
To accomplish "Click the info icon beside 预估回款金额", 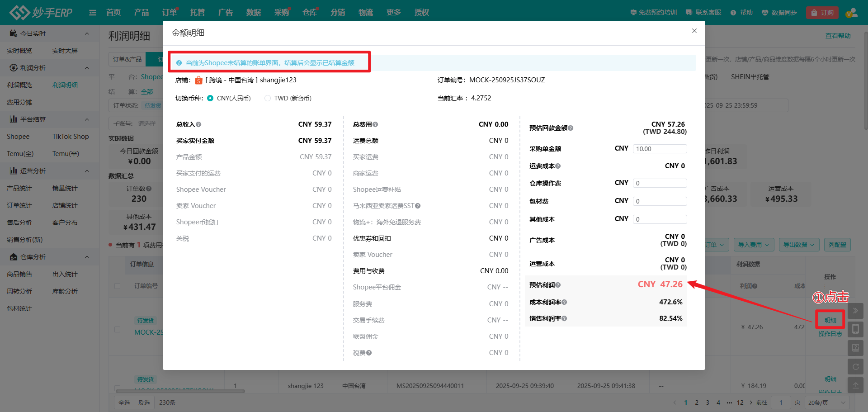I will 571,128.
